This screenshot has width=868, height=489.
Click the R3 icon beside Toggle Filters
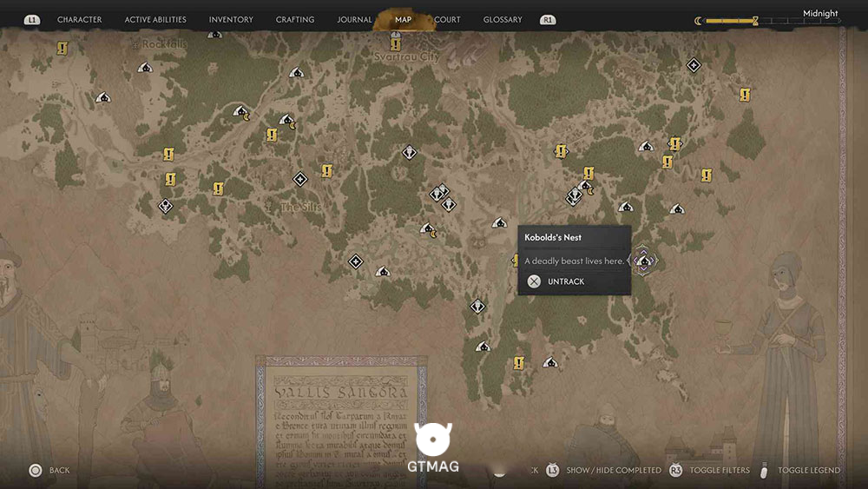675,470
